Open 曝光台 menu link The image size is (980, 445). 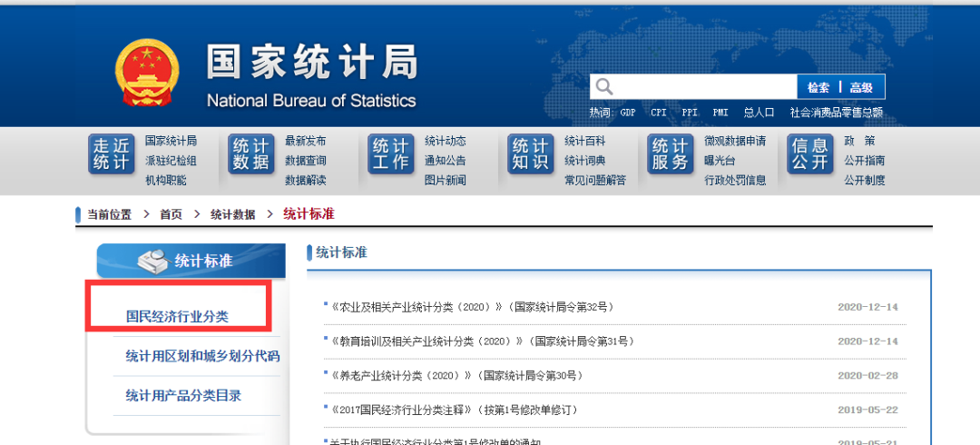720,161
